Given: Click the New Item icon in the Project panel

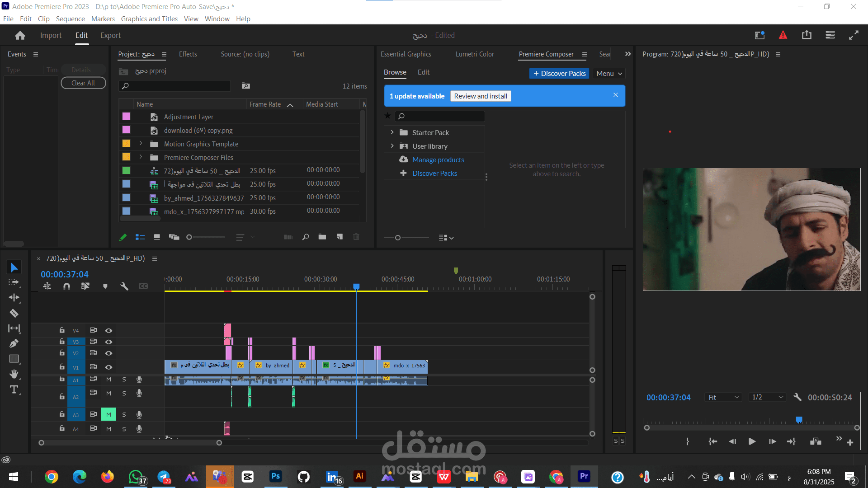Looking at the screenshot, I should click(340, 237).
